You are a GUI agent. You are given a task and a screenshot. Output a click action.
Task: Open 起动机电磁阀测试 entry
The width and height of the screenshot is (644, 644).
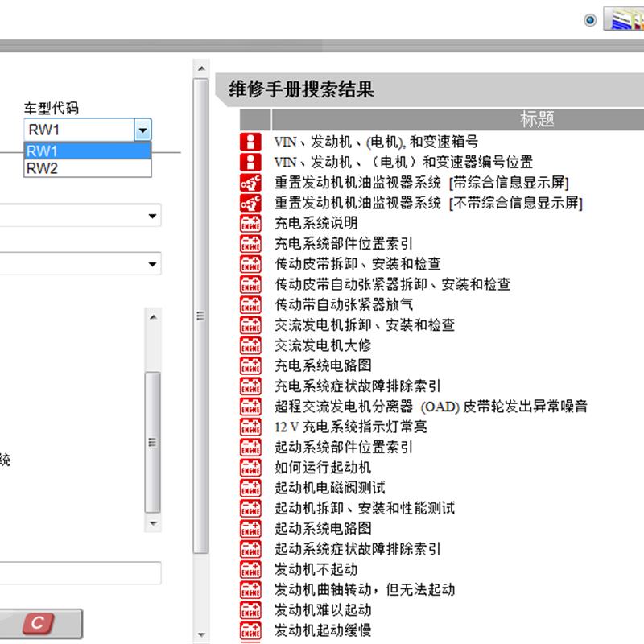[x=330, y=488]
